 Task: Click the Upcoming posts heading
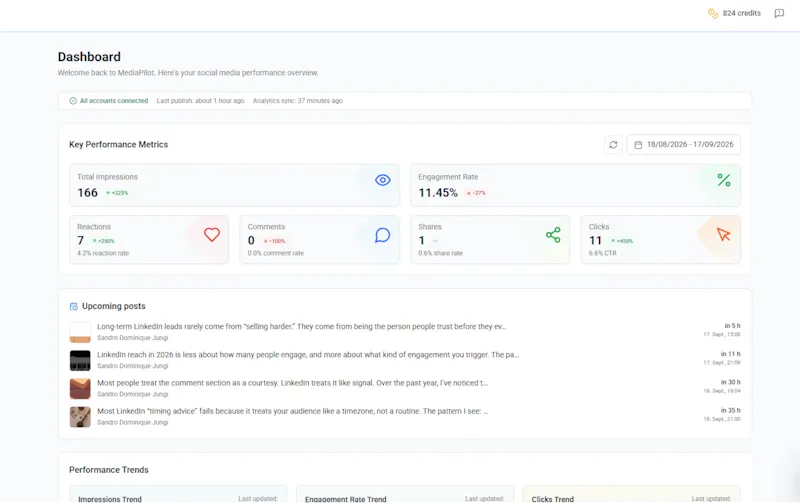coord(113,306)
